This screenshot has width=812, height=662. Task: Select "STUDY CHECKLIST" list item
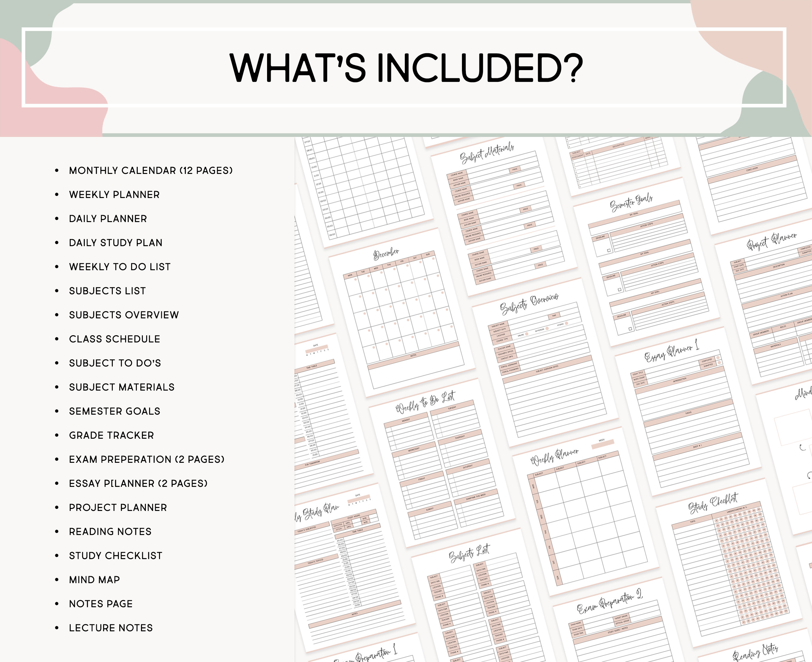tap(116, 555)
